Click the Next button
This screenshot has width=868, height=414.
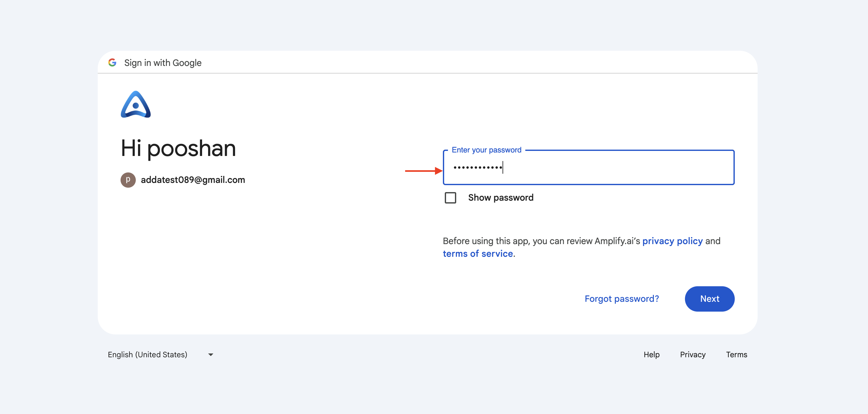(710, 299)
